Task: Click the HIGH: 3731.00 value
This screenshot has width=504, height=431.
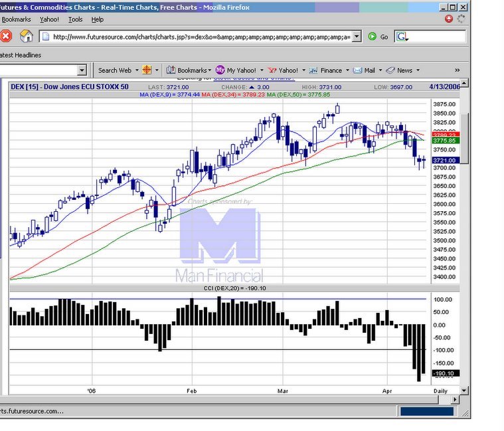Action: click(321, 87)
